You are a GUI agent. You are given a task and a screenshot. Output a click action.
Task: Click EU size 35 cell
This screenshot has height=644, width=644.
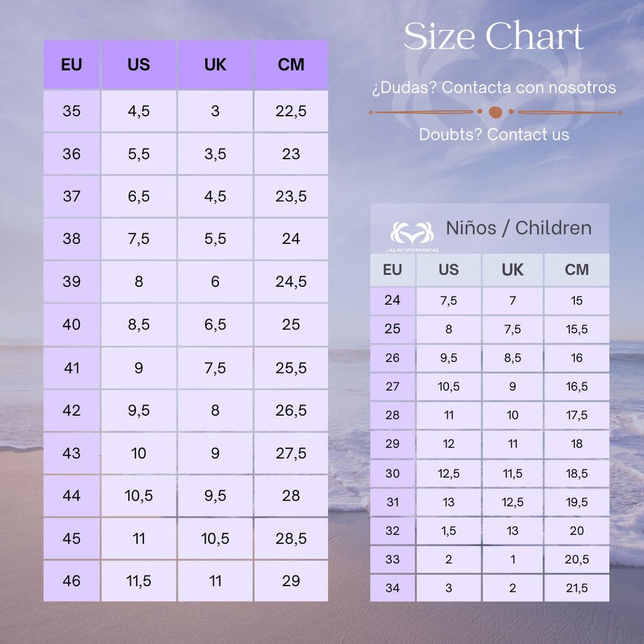coord(72,111)
